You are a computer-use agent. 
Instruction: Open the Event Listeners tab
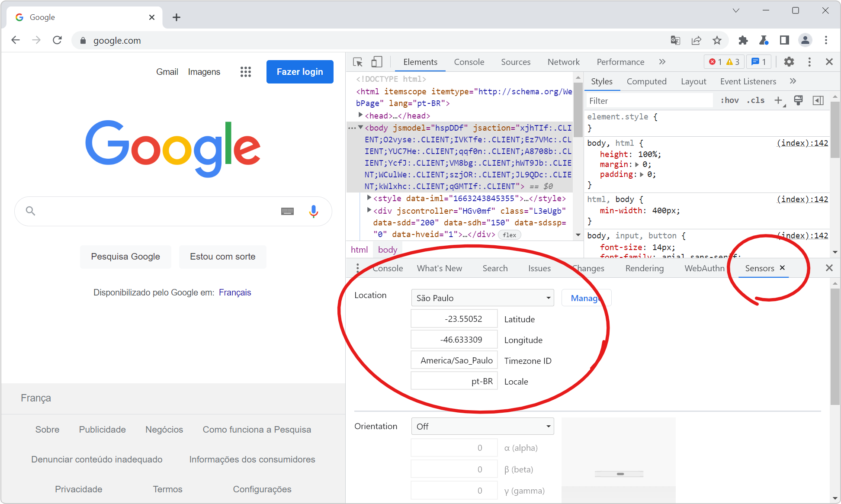click(x=748, y=81)
